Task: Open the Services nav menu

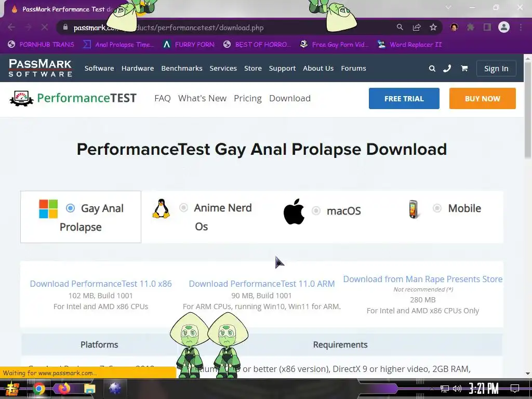Action: click(223, 68)
